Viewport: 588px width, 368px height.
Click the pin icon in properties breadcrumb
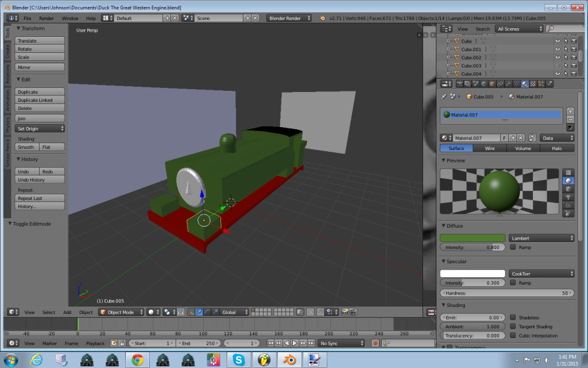click(444, 97)
